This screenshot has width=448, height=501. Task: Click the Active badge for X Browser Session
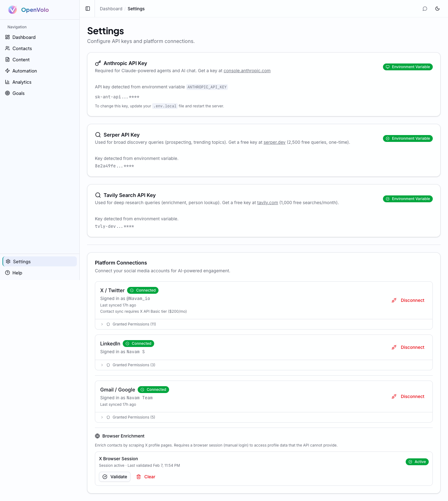[417, 462]
